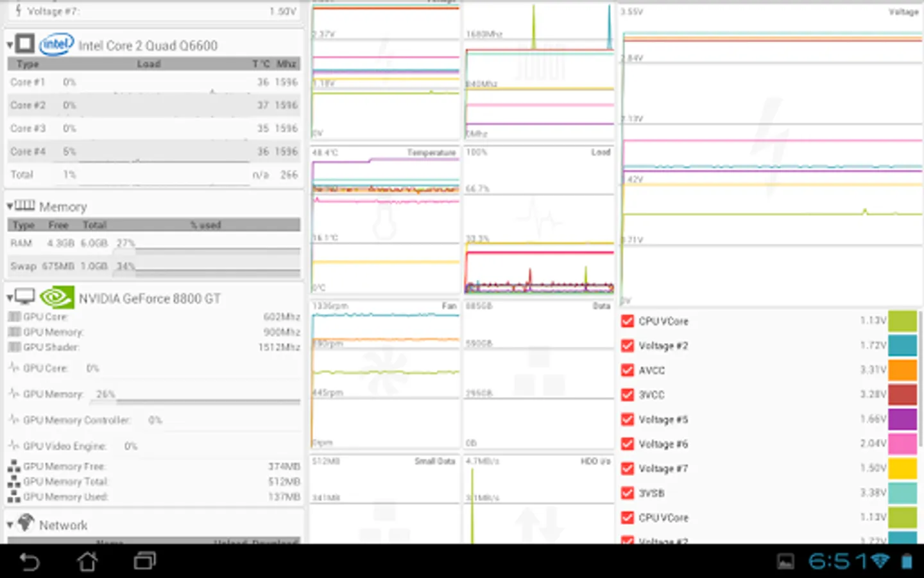Collapse the NVIDIA GeForce 8800 GT section

10,297
